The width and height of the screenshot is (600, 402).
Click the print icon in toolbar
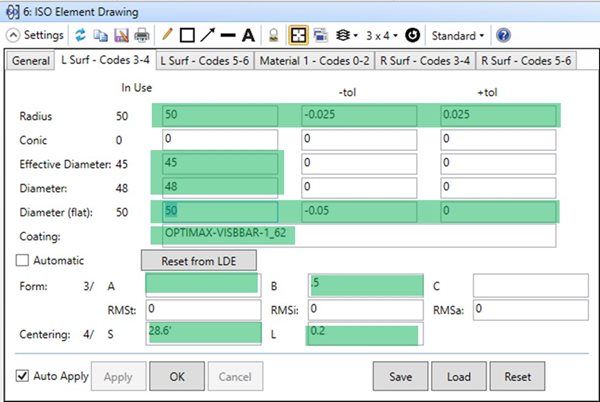coord(141,35)
